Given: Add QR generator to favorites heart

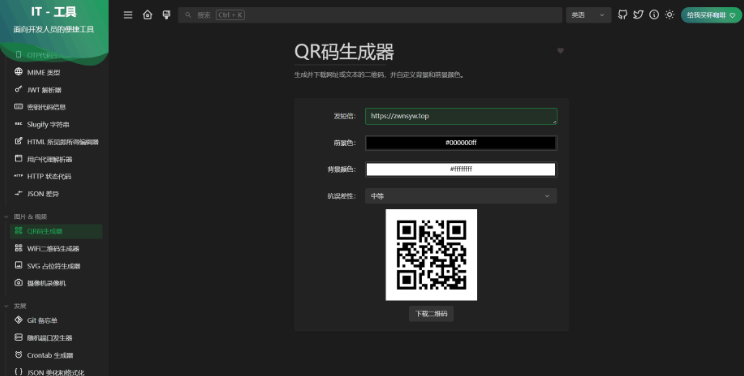Looking at the screenshot, I should (560, 51).
